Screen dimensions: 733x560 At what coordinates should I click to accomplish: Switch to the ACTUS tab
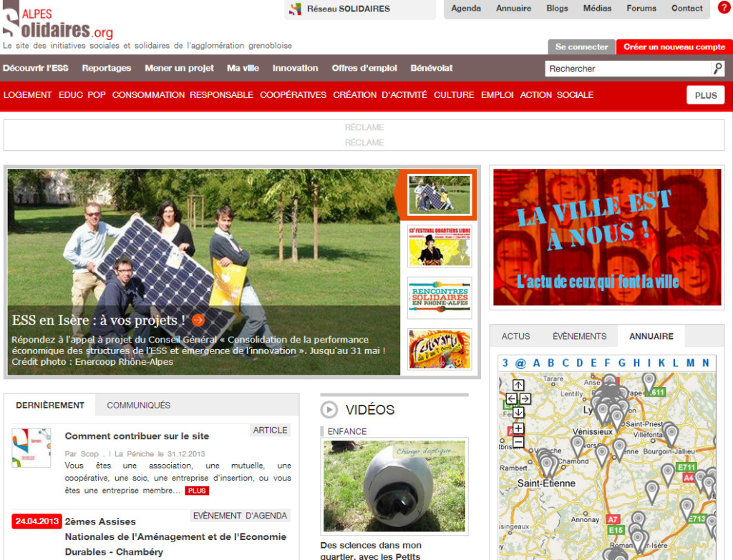point(515,336)
